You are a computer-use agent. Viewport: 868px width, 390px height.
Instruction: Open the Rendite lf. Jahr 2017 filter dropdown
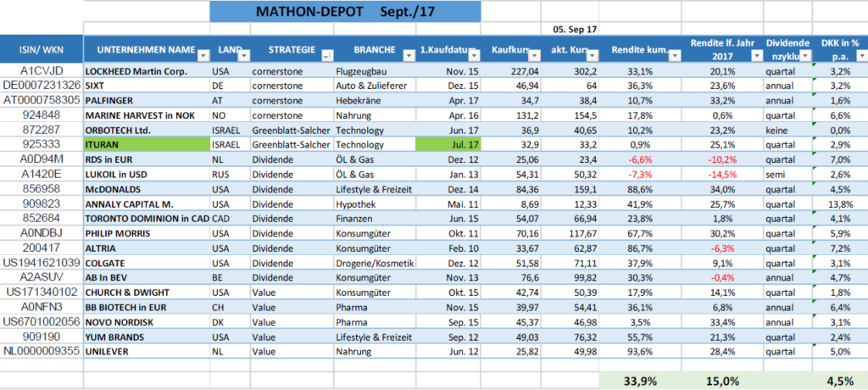pyautogui.click(x=756, y=55)
